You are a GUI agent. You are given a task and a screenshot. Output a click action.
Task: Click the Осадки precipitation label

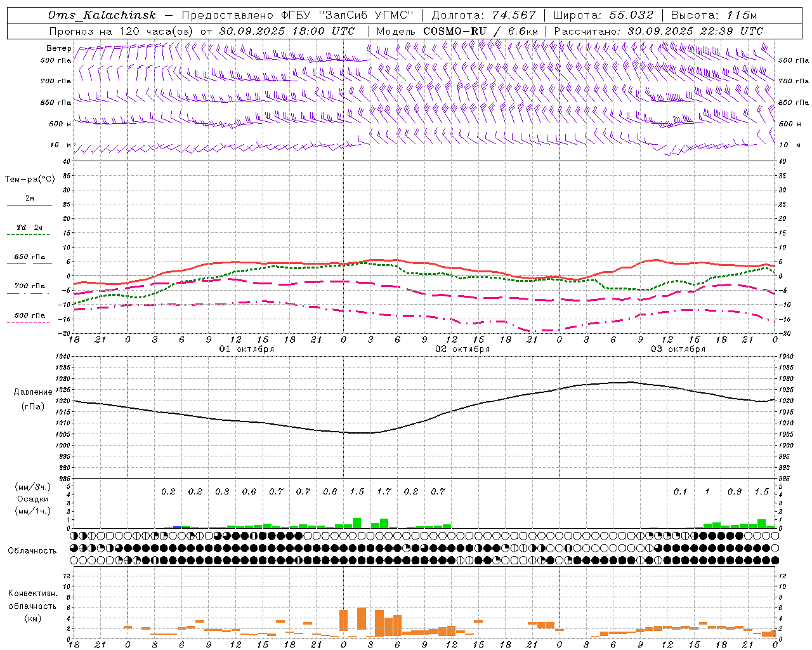32,499
